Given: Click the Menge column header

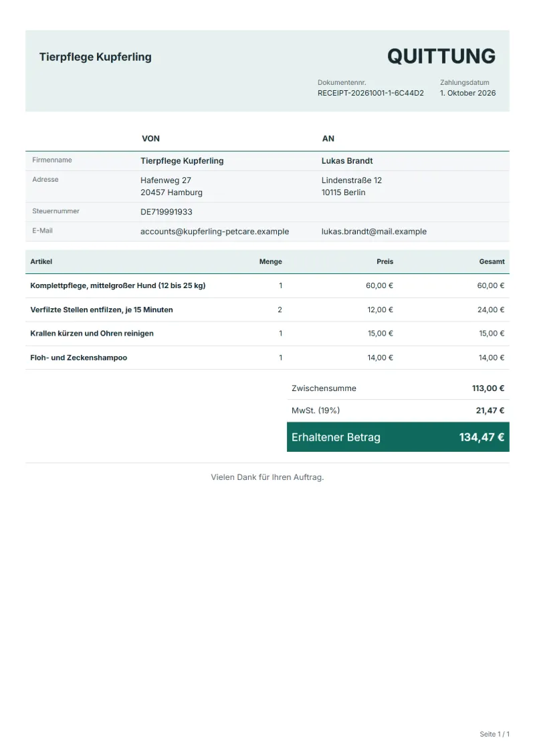Looking at the screenshot, I should coord(271,262).
